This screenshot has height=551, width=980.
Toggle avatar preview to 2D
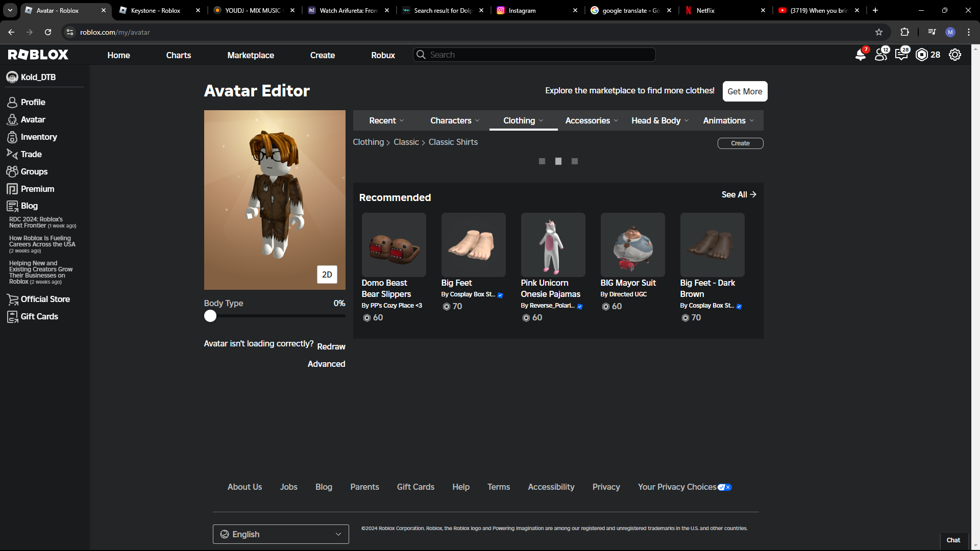tap(327, 274)
